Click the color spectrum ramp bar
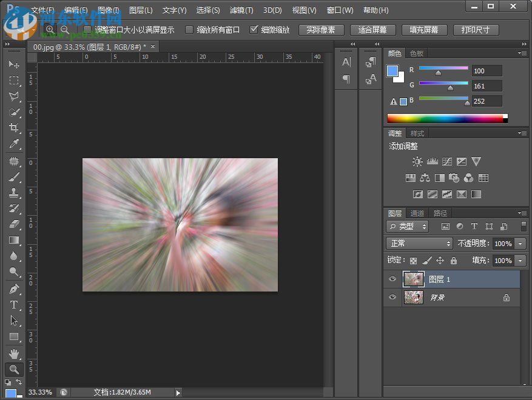 (x=446, y=118)
